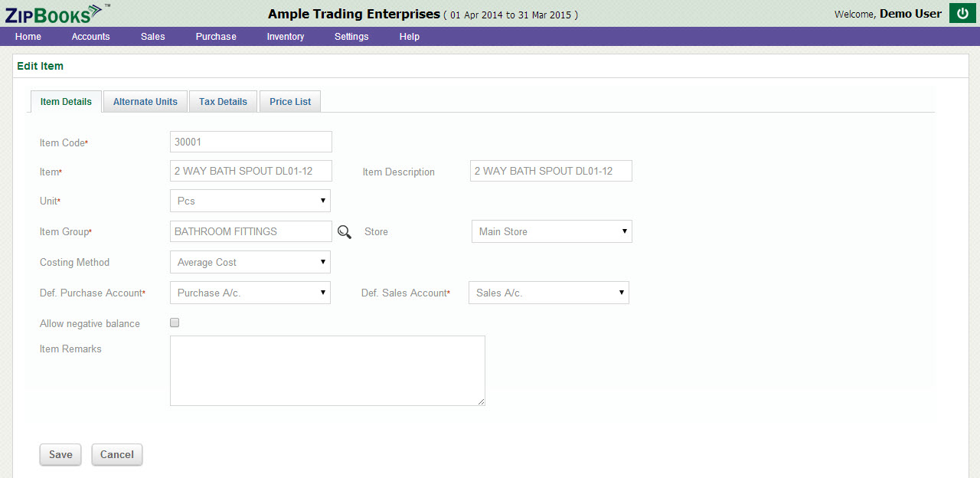
Task: Open the Inventory menu
Action: tap(286, 37)
